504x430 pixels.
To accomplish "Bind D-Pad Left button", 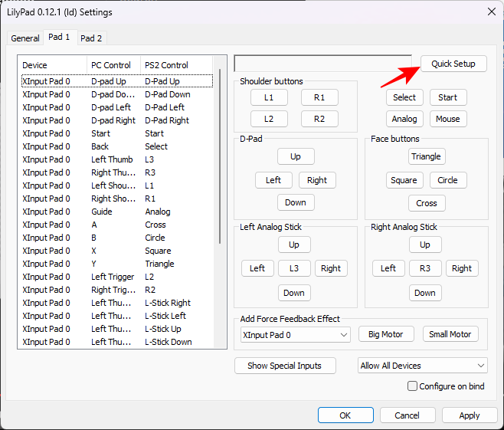I will coord(273,180).
